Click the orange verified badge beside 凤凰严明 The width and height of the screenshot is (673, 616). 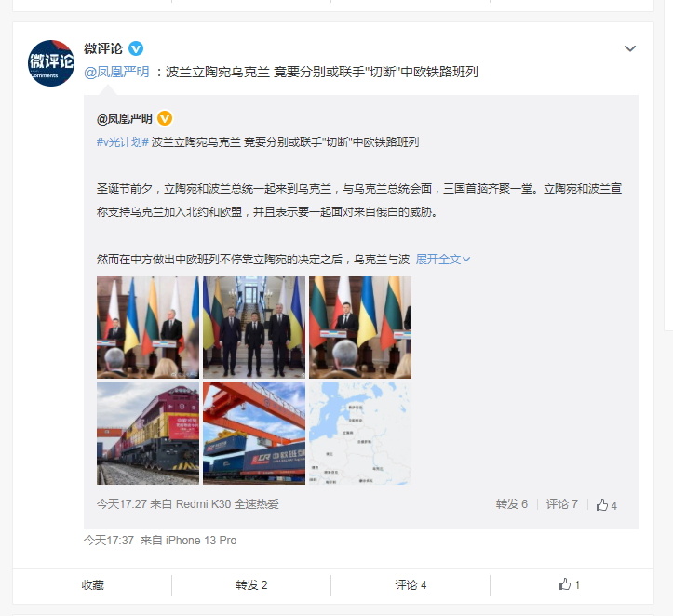click(165, 118)
